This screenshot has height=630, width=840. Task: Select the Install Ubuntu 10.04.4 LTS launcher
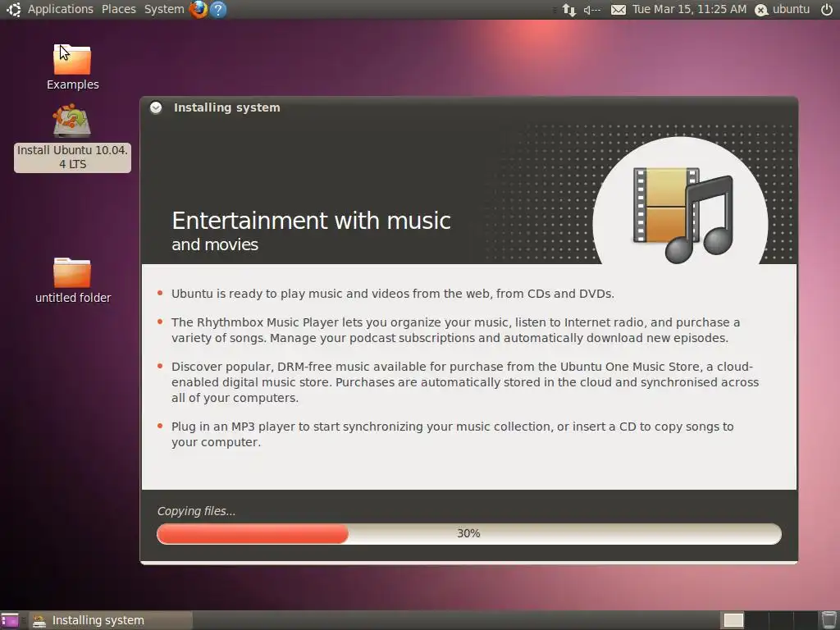pyautogui.click(x=72, y=138)
